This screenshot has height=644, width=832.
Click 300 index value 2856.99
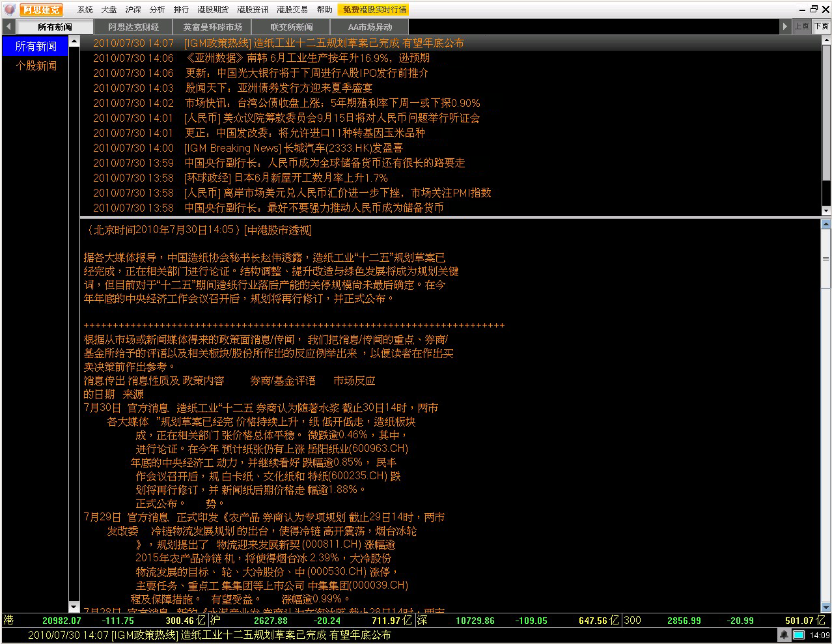click(684, 621)
